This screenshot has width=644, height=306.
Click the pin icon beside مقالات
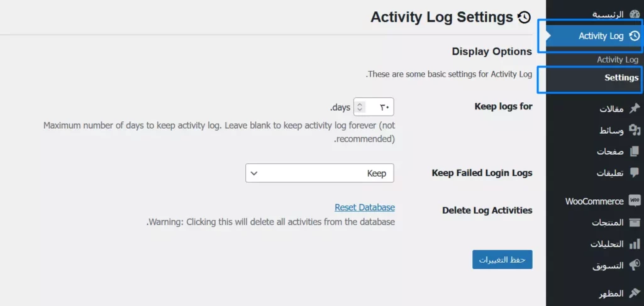tap(634, 108)
